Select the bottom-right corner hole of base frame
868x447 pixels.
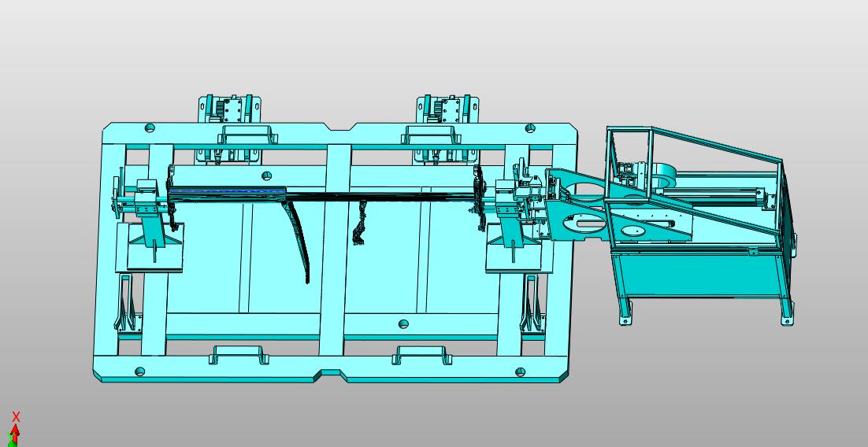[x=521, y=371]
